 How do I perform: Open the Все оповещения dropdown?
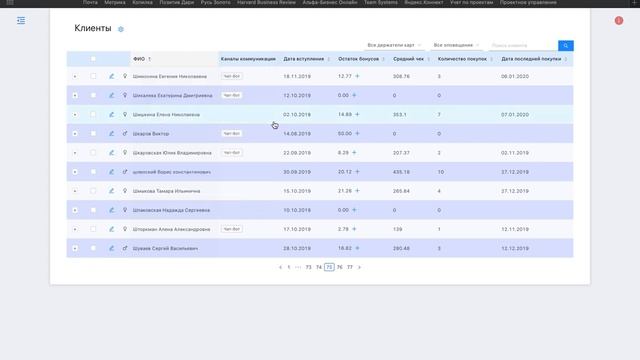(x=456, y=45)
